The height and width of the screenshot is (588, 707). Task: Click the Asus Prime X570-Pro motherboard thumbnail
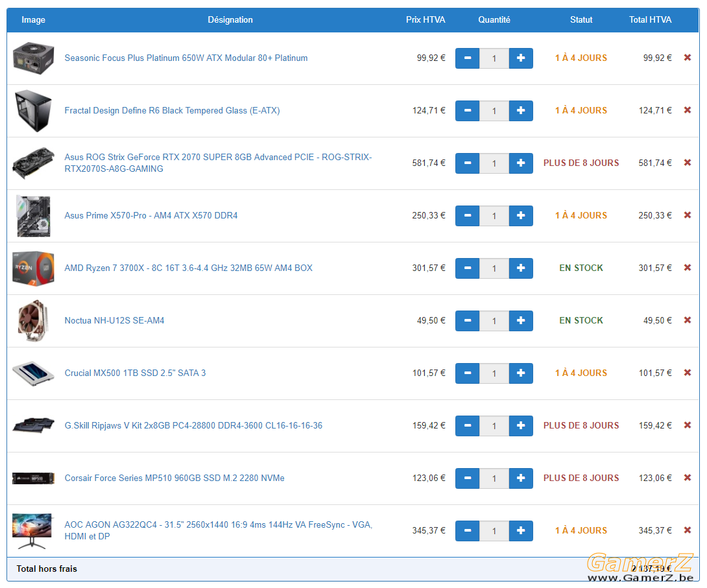coord(33,216)
